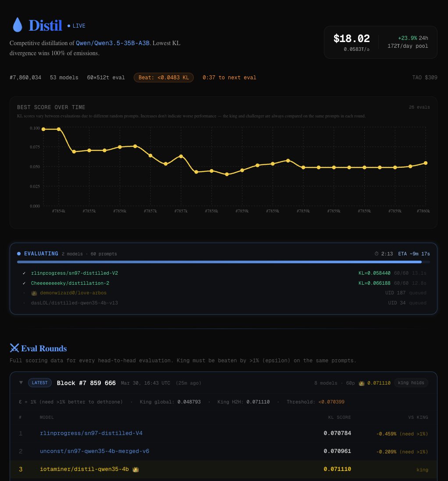Open rlinprogress/sn97-distilled-V4 model link
Screen dimensions: 448x481
pyautogui.click(x=91, y=433)
